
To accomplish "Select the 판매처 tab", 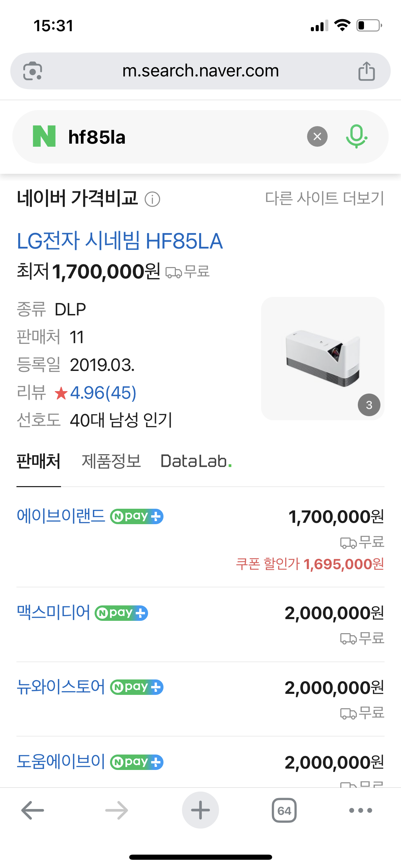I will [x=39, y=461].
